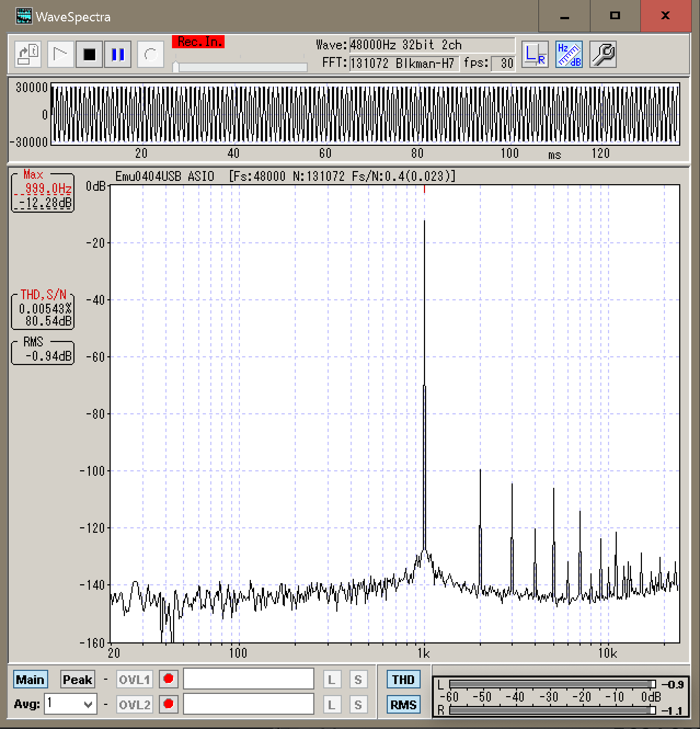
Task: Toggle the L/R channel display icon
Action: pyautogui.click(x=535, y=54)
